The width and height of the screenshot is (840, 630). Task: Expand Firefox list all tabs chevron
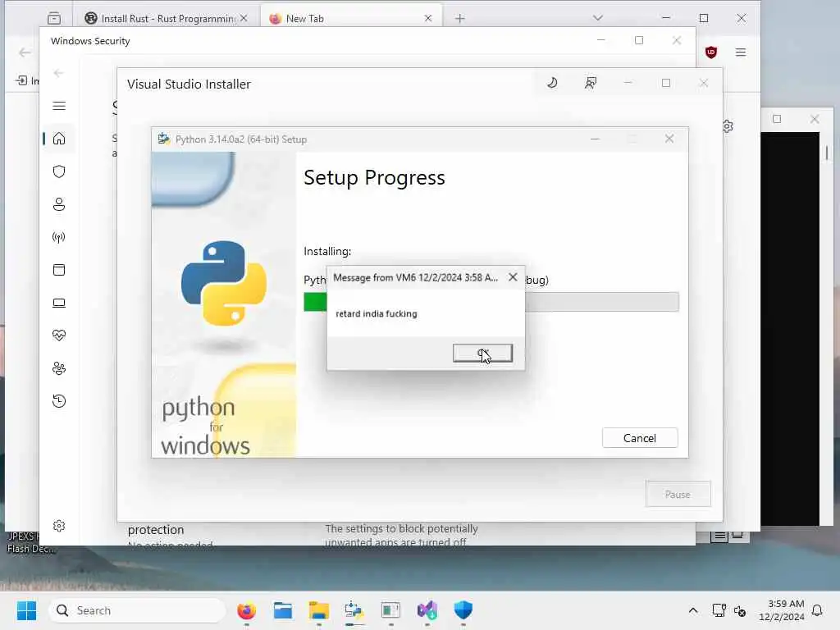pos(598,18)
